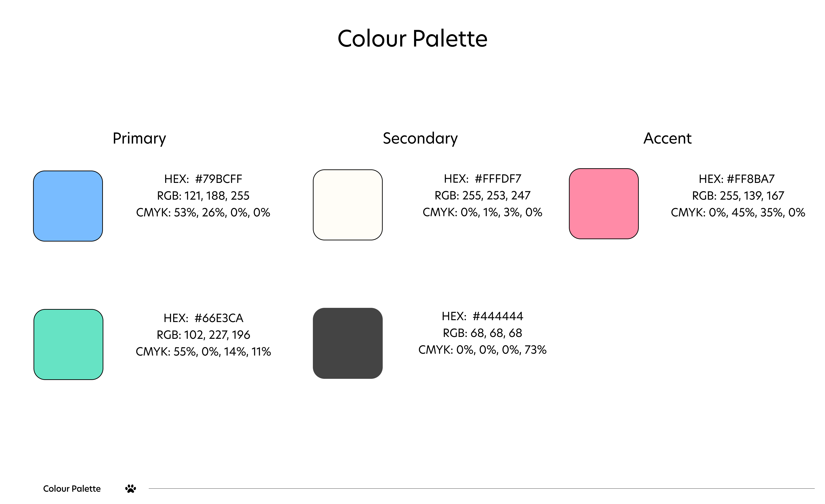
Task: Select the RGB 255, 139, 167 text
Action: tap(738, 196)
